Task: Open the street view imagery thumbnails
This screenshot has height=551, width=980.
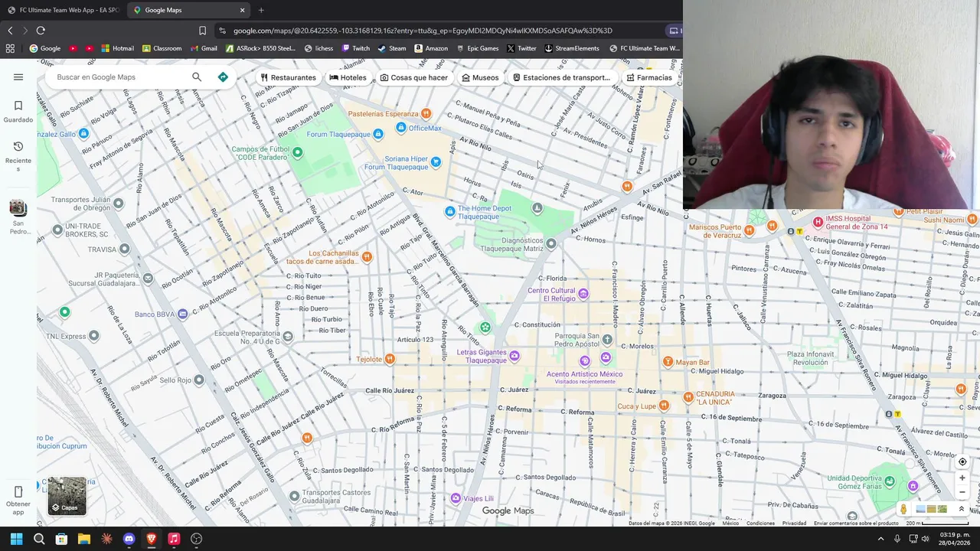Action: 931,509
